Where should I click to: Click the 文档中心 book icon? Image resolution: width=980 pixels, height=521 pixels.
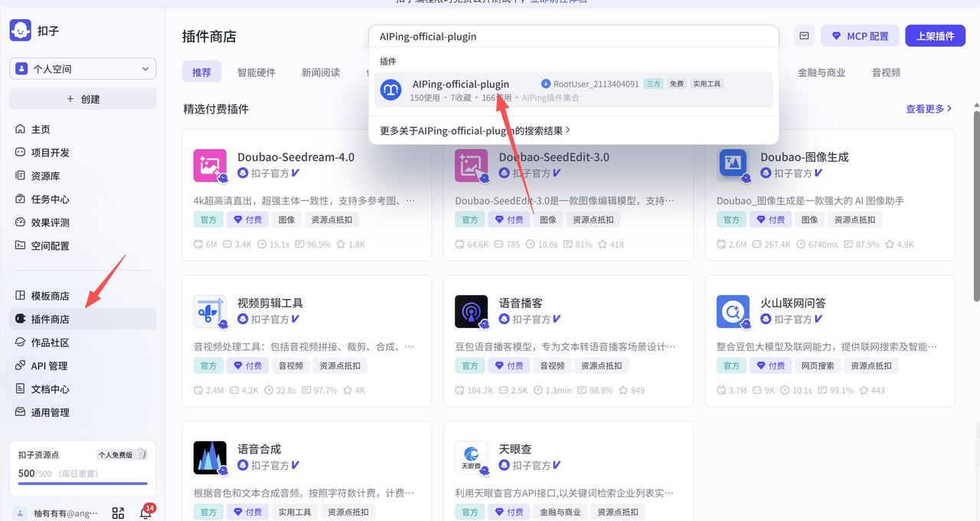tap(21, 389)
